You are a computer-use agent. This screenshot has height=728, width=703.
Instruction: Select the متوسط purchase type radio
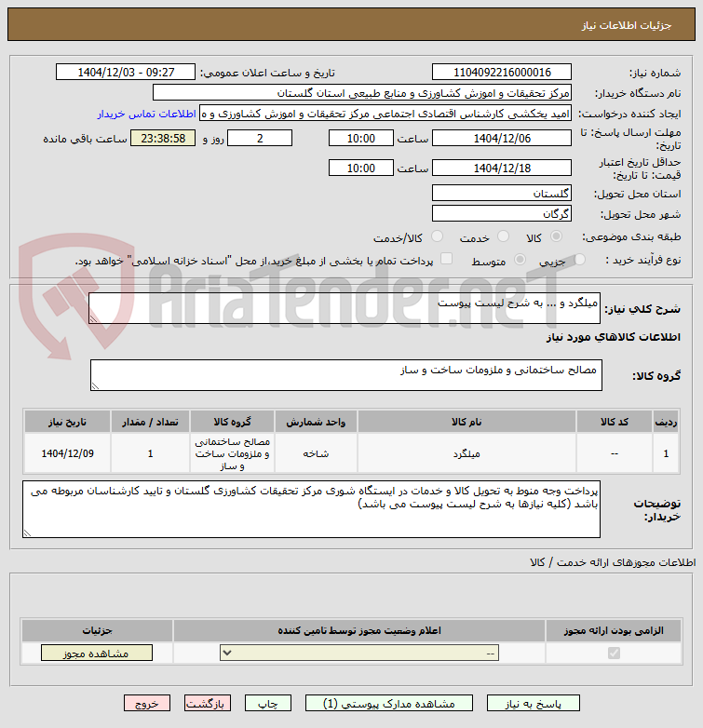point(520,260)
